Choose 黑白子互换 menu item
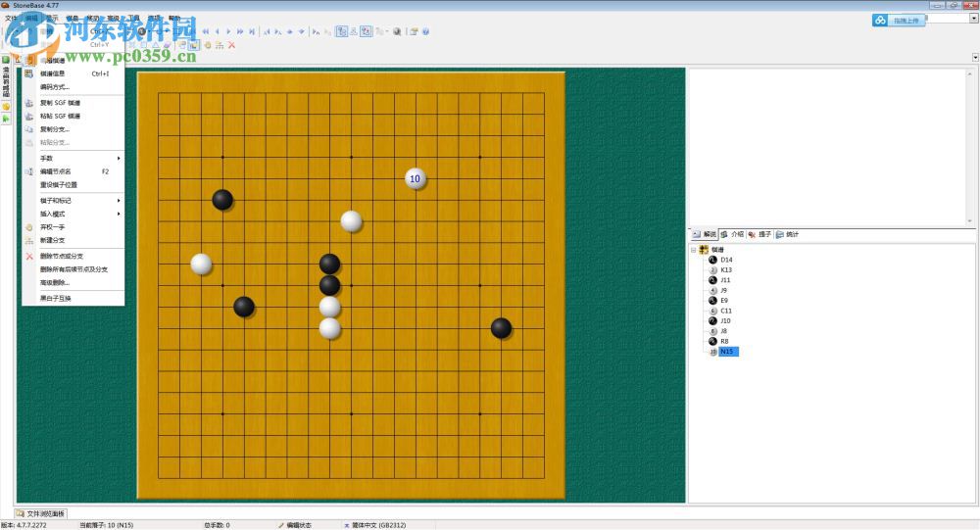The image size is (980, 530). pos(73,298)
